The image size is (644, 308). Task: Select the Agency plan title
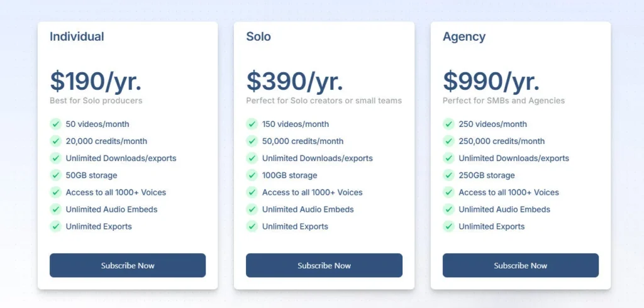click(464, 36)
